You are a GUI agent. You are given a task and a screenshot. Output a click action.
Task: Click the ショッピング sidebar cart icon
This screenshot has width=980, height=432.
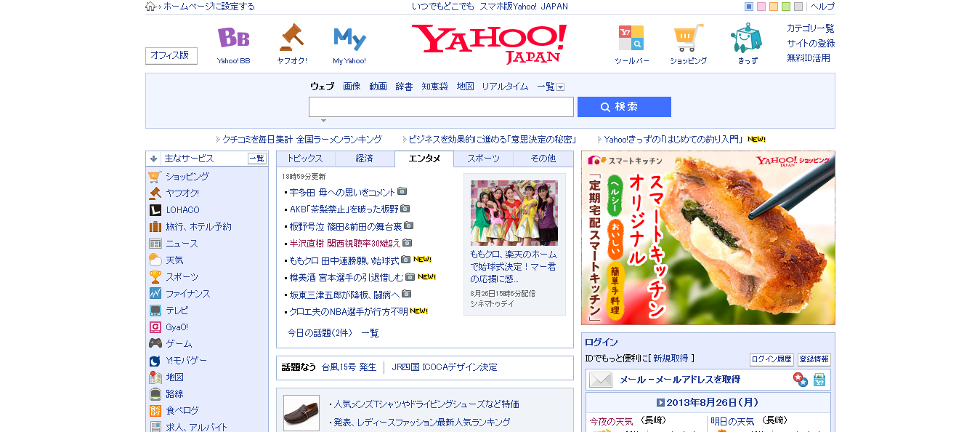[155, 177]
